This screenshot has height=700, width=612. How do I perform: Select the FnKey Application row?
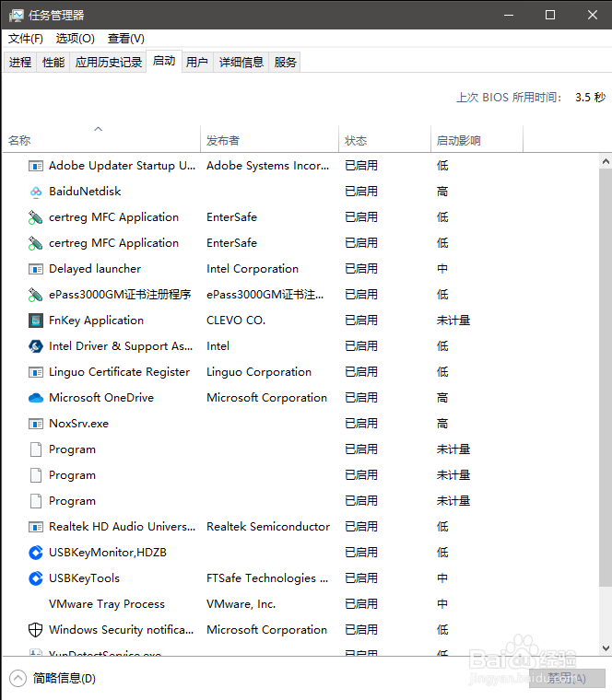pos(300,321)
